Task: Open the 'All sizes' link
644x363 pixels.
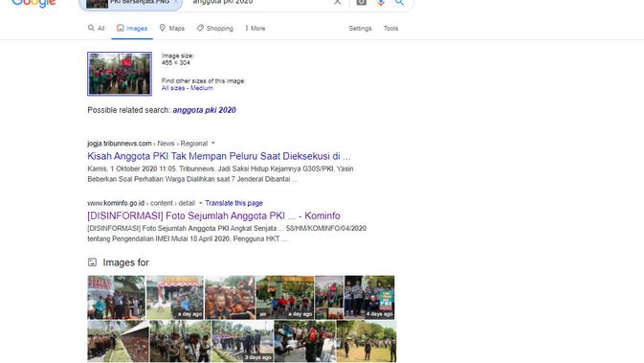Action: tap(173, 88)
